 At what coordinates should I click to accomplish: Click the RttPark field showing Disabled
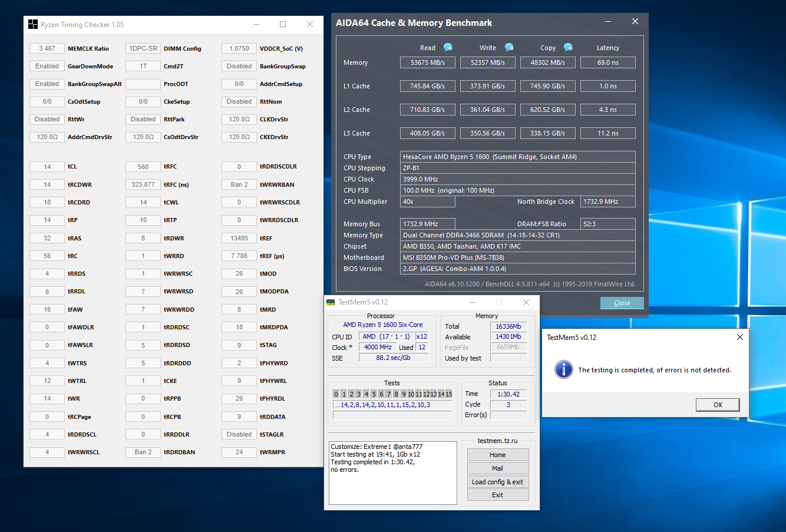(143, 119)
